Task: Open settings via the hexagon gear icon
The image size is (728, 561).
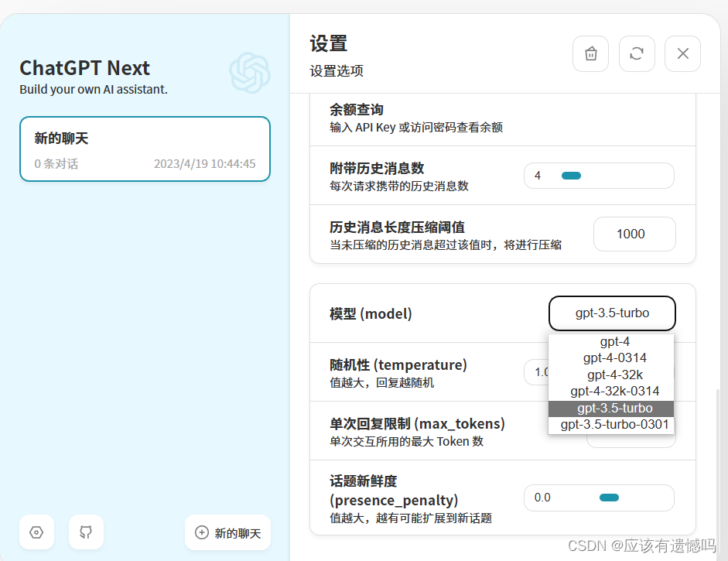Action: pos(36,532)
